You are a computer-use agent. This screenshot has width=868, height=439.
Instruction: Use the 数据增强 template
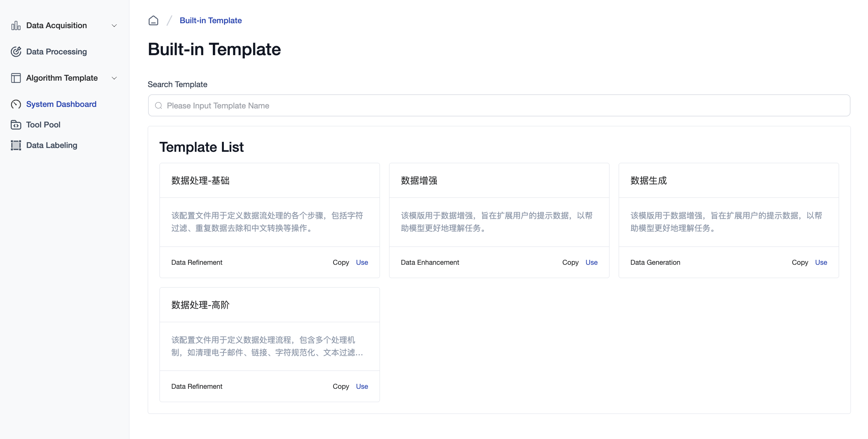coord(591,262)
